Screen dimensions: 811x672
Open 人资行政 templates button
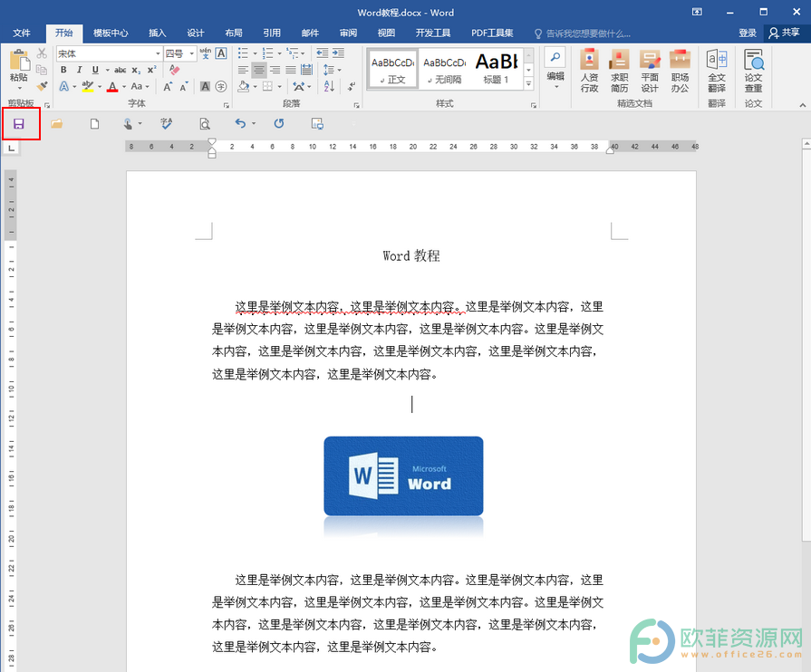pos(589,71)
